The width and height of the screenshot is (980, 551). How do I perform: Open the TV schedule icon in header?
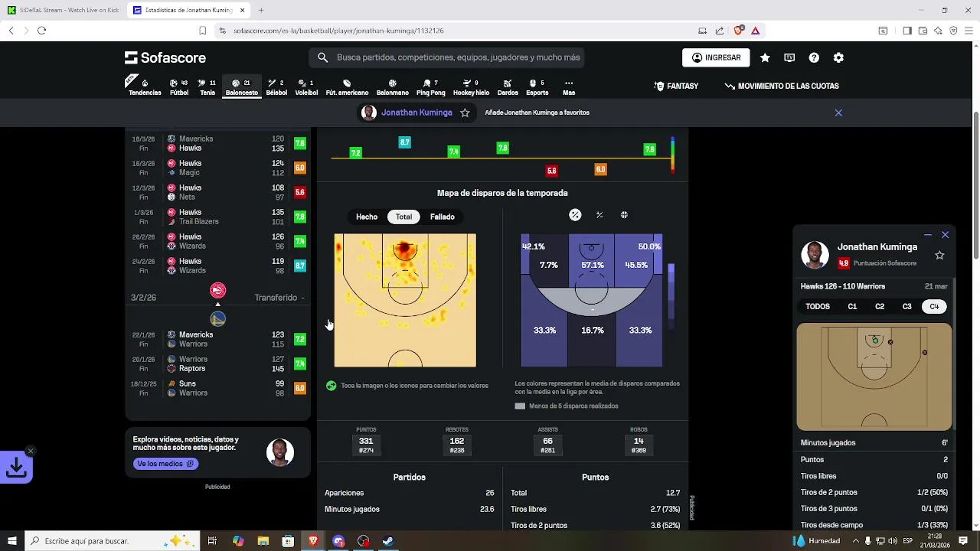(789, 57)
